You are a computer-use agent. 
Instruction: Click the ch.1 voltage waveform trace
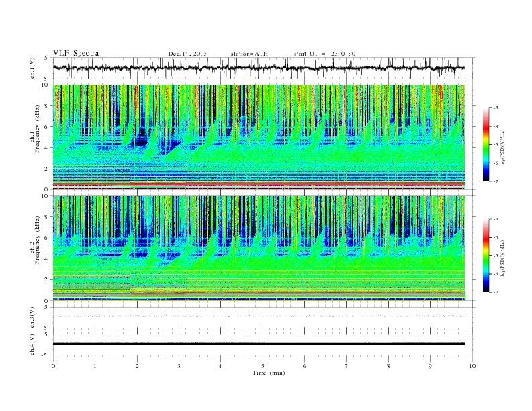pos(259,68)
